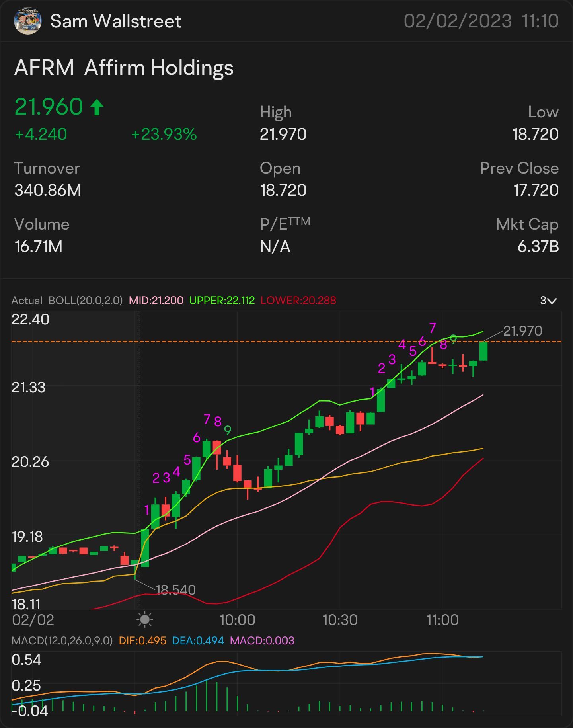The image size is (573, 728).
Task: Tap the MACD(12.0,26.0,9.0) indicator label
Action: coord(62,641)
